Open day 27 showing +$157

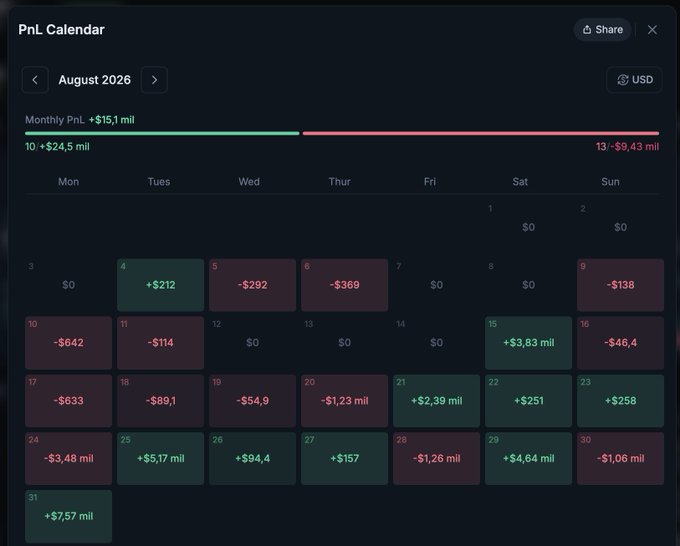(344, 458)
